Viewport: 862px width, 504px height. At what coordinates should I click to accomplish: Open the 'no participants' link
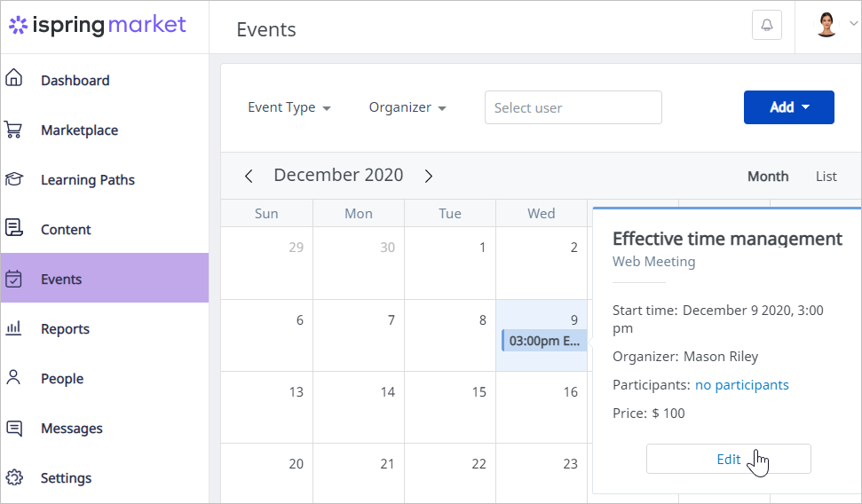click(741, 385)
